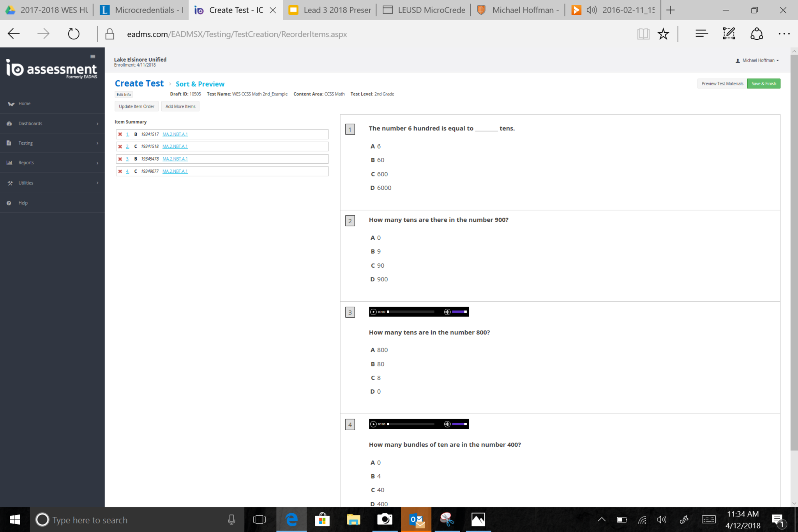
Task: Open Edge reading view icon
Action: [x=643, y=34]
